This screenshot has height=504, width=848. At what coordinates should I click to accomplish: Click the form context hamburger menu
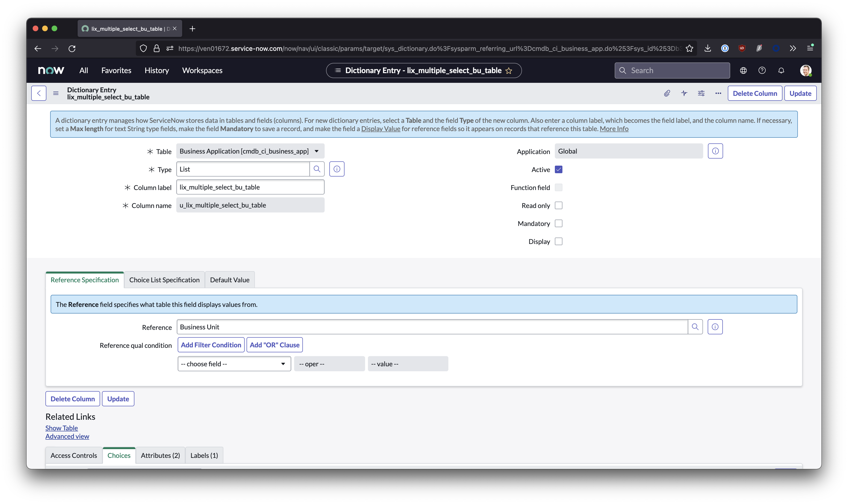pyautogui.click(x=56, y=93)
